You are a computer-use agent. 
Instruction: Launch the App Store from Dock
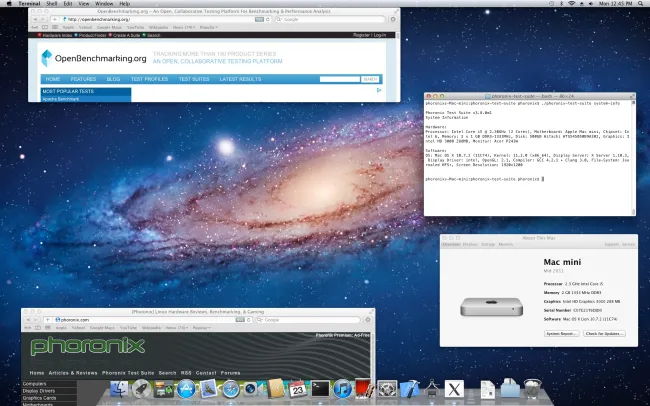pos(186,389)
